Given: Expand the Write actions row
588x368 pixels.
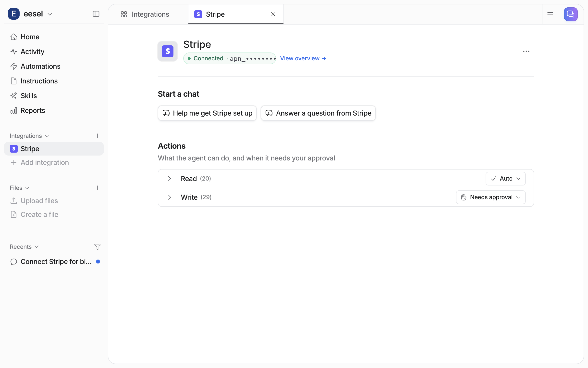Looking at the screenshot, I should (169, 197).
